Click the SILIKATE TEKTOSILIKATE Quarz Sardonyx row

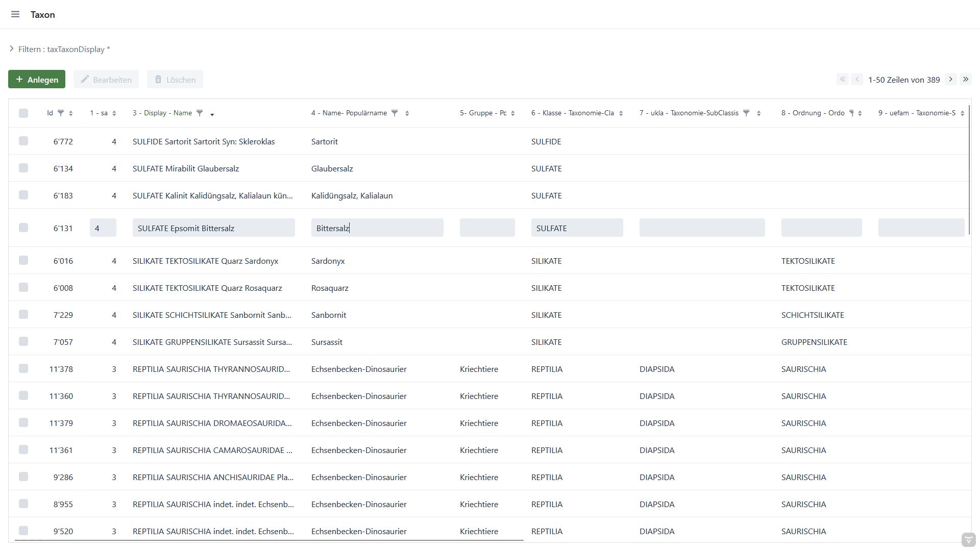click(205, 261)
